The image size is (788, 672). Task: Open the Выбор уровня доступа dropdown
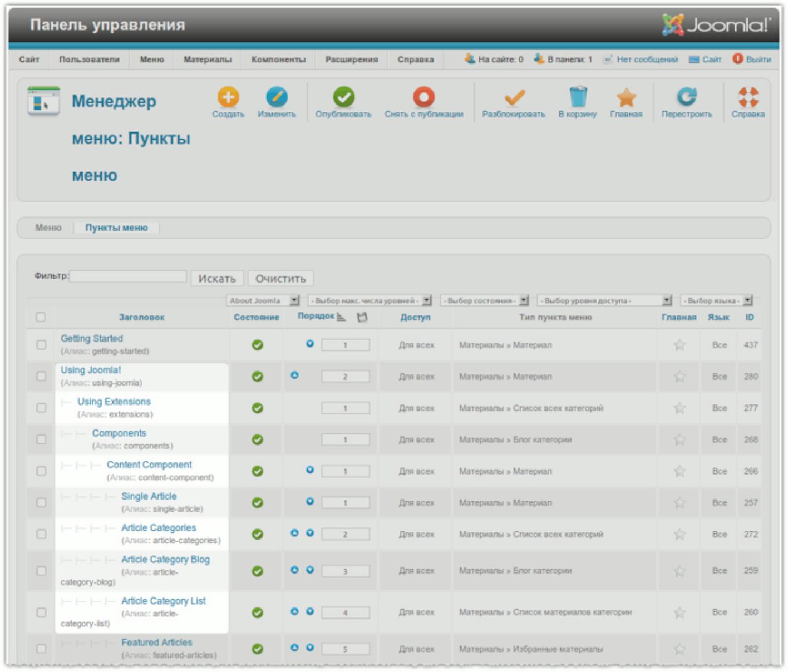click(605, 300)
